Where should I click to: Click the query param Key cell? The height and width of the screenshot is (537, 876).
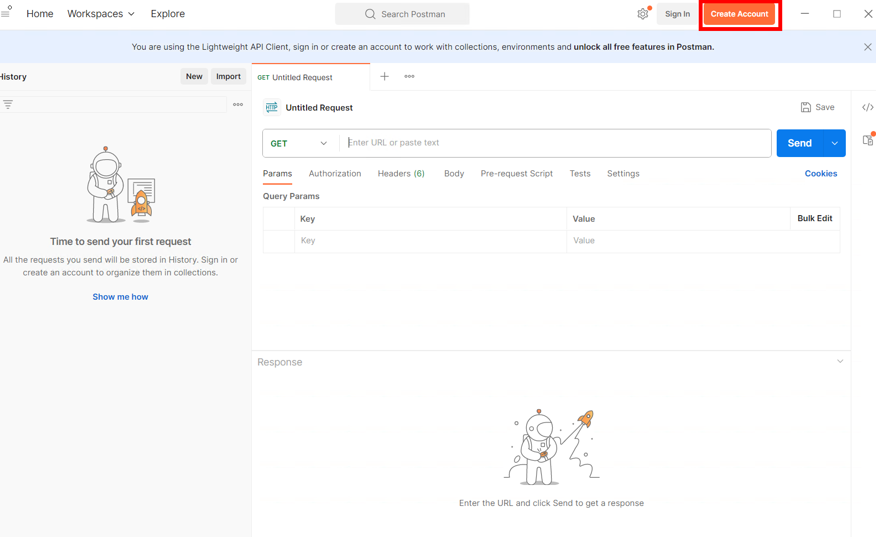click(x=430, y=241)
